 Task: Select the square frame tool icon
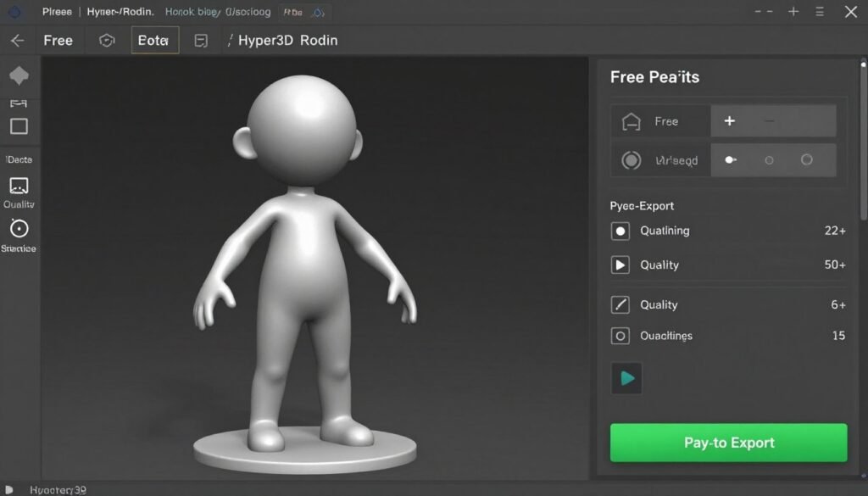(x=19, y=126)
